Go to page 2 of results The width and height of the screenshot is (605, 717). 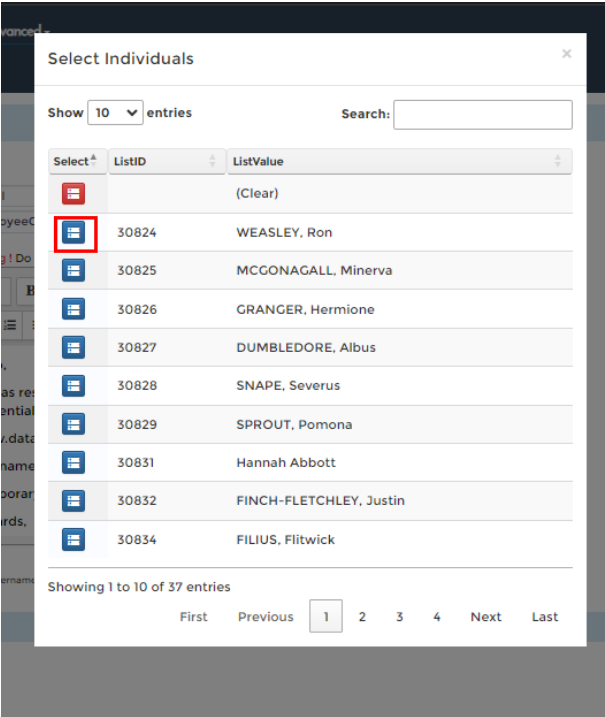point(362,617)
